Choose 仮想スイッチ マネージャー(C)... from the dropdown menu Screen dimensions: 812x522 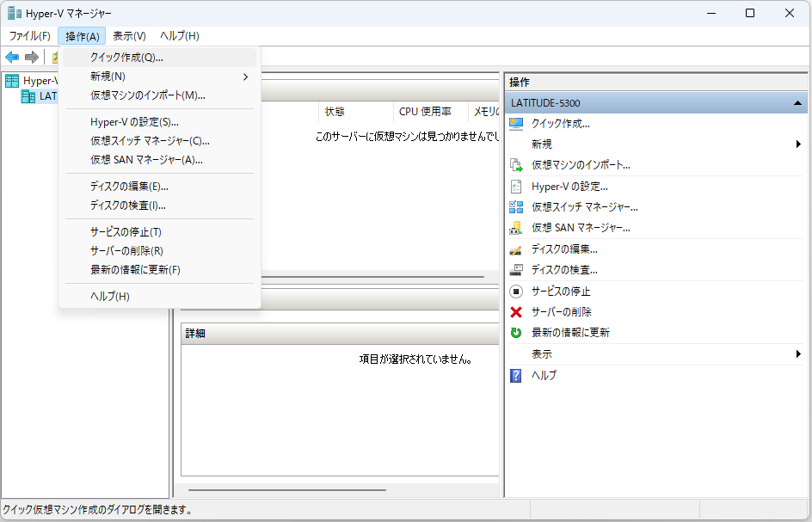click(x=159, y=141)
